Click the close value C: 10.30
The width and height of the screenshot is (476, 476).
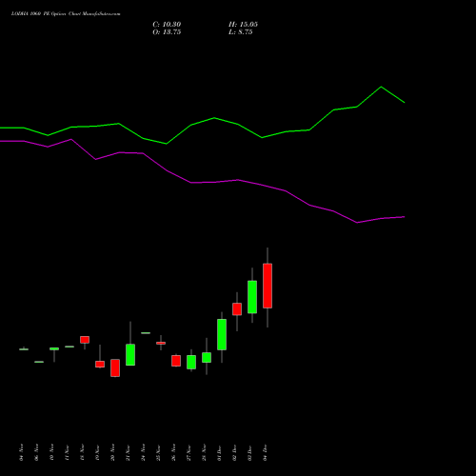167,25
